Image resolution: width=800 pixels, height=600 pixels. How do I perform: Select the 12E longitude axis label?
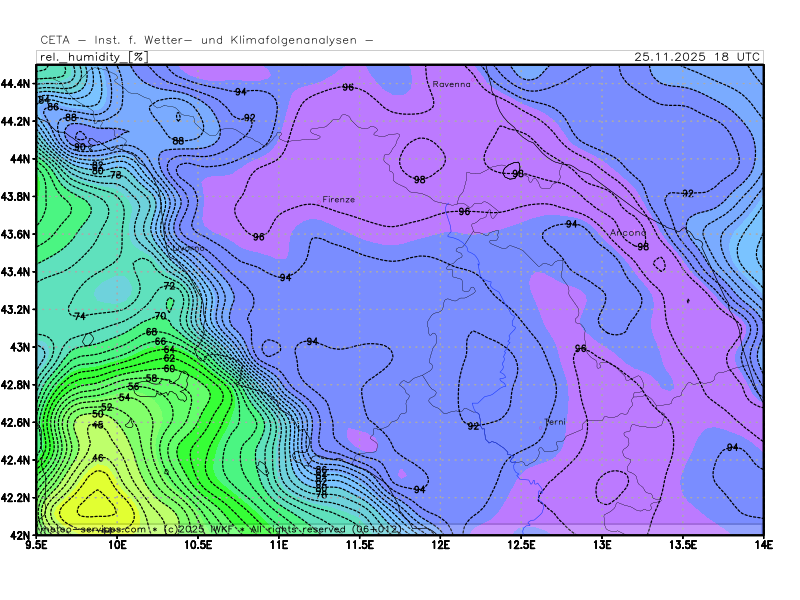click(x=441, y=545)
